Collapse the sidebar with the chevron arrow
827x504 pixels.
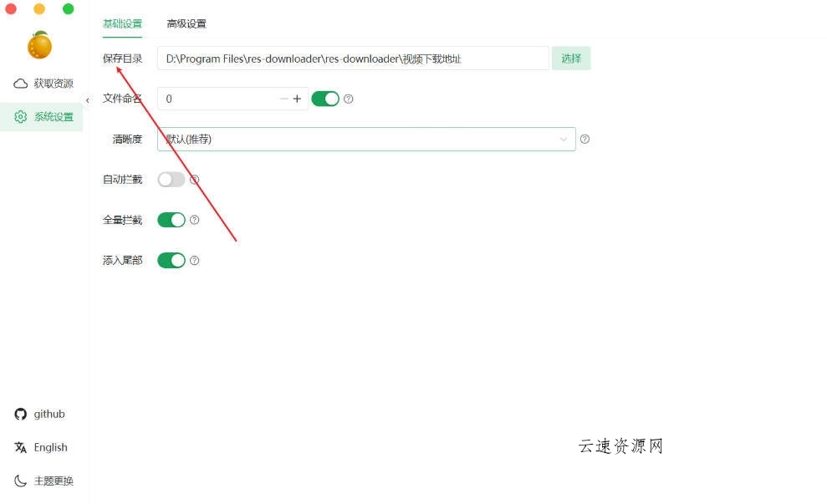pyautogui.click(x=87, y=99)
